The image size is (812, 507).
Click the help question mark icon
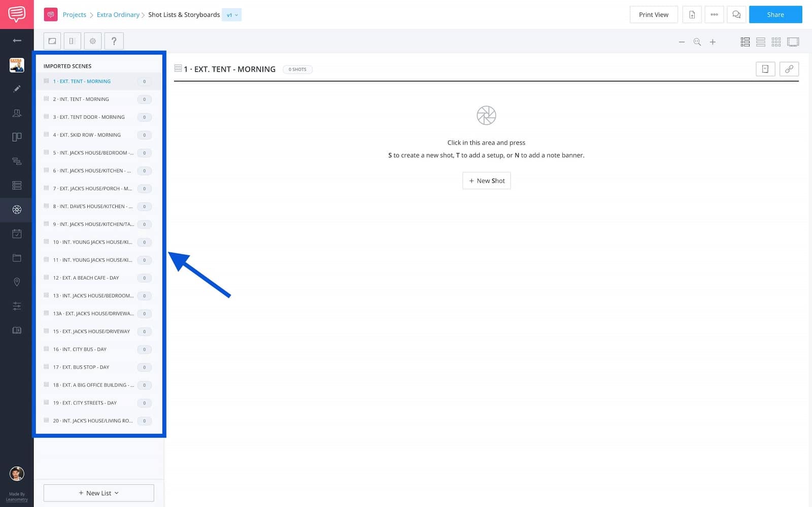(x=114, y=41)
